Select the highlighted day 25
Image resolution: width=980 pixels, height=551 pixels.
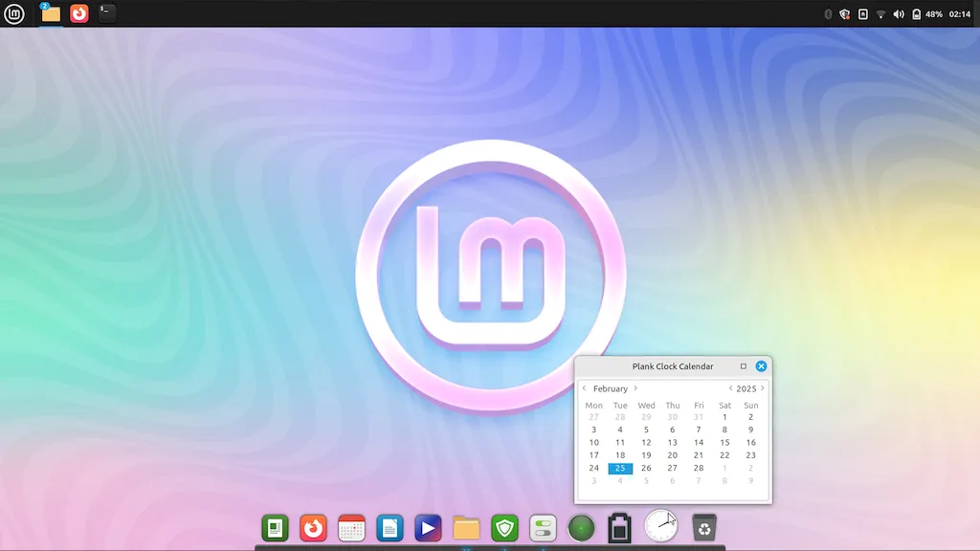click(620, 468)
